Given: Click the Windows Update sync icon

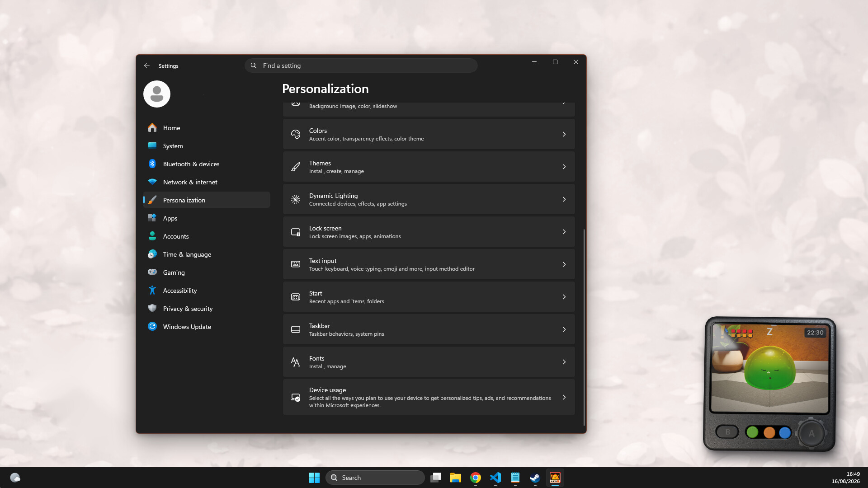Looking at the screenshot, I should click(152, 326).
